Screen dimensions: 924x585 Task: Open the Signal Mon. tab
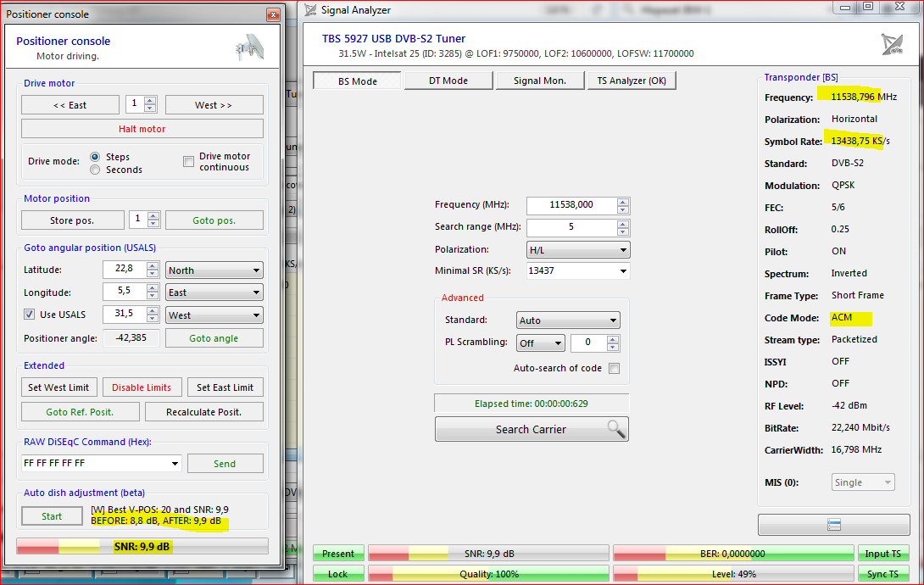[x=538, y=81]
